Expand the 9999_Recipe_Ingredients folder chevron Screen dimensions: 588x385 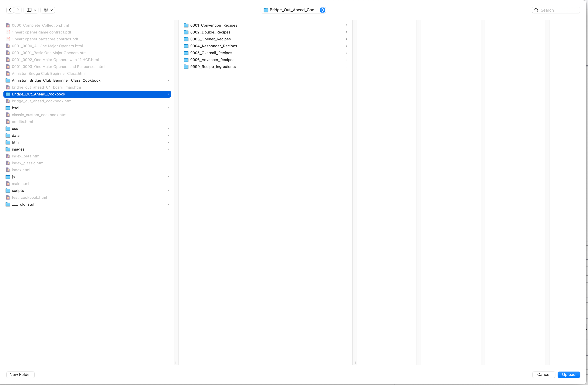(347, 67)
